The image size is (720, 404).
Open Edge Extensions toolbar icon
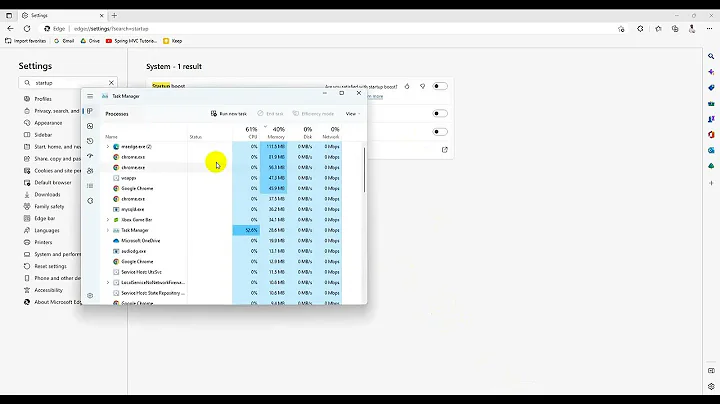point(640,28)
